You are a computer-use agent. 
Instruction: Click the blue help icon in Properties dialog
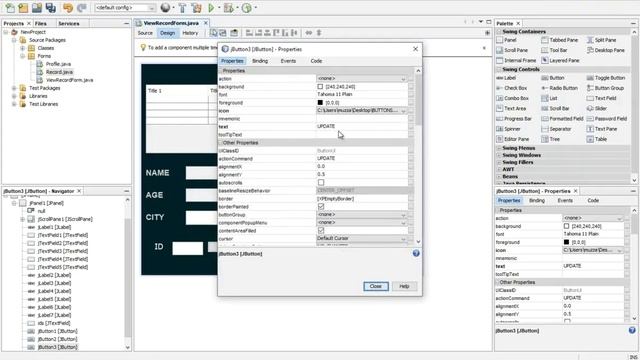(x=416, y=253)
